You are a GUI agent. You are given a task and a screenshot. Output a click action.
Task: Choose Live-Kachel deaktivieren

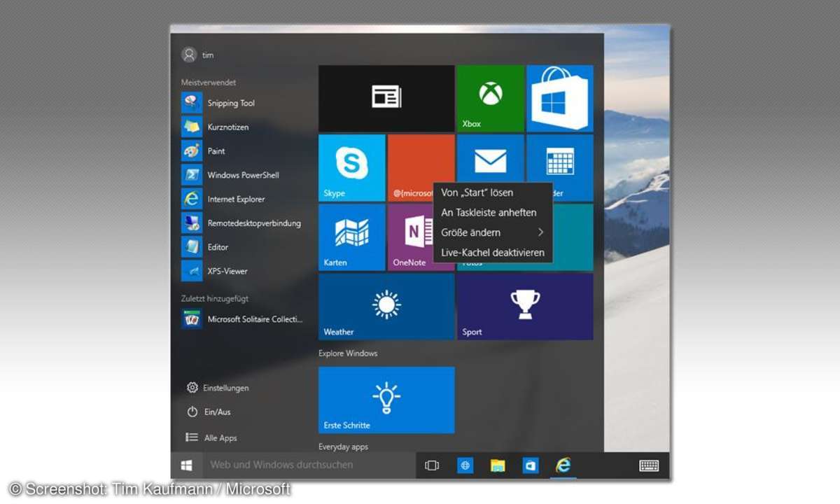point(493,253)
